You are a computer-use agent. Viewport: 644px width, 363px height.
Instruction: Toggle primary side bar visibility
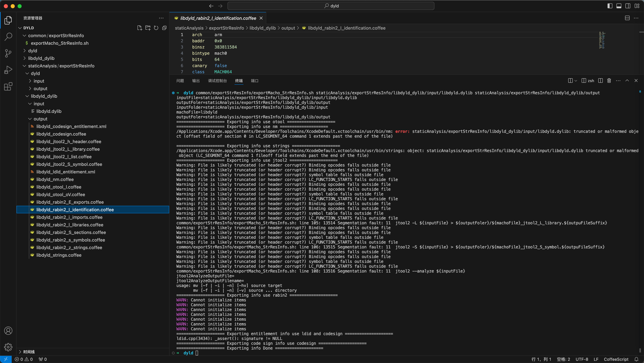tap(610, 6)
